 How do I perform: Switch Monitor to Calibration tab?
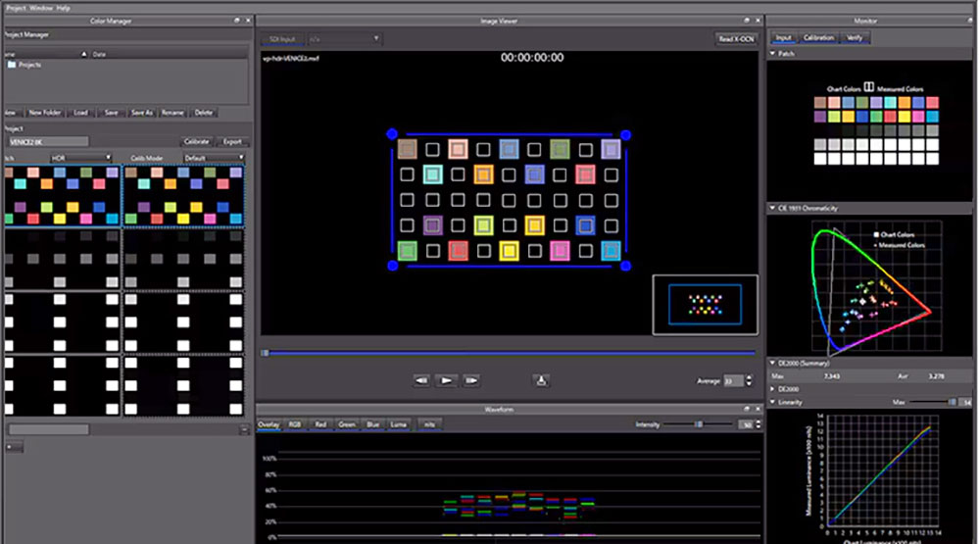click(x=818, y=38)
